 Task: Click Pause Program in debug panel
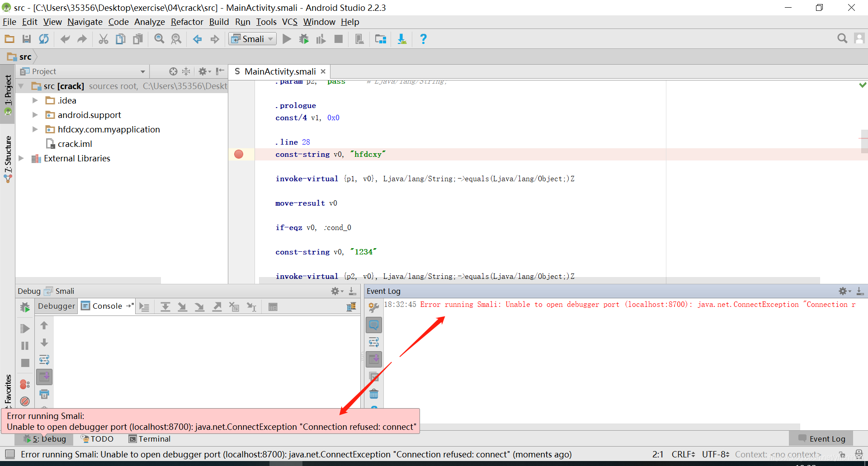(x=25, y=346)
